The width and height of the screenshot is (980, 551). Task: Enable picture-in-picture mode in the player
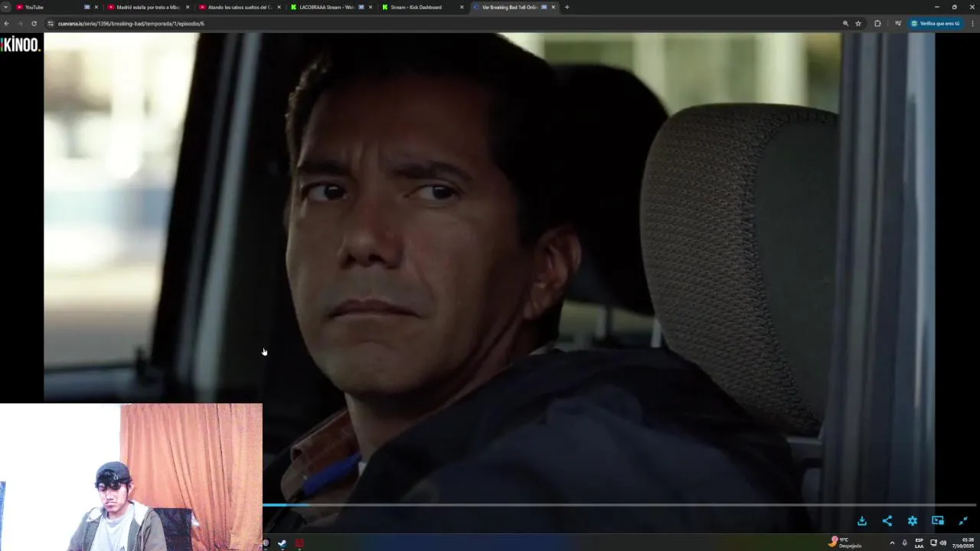pyautogui.click(x=938, y=520)
